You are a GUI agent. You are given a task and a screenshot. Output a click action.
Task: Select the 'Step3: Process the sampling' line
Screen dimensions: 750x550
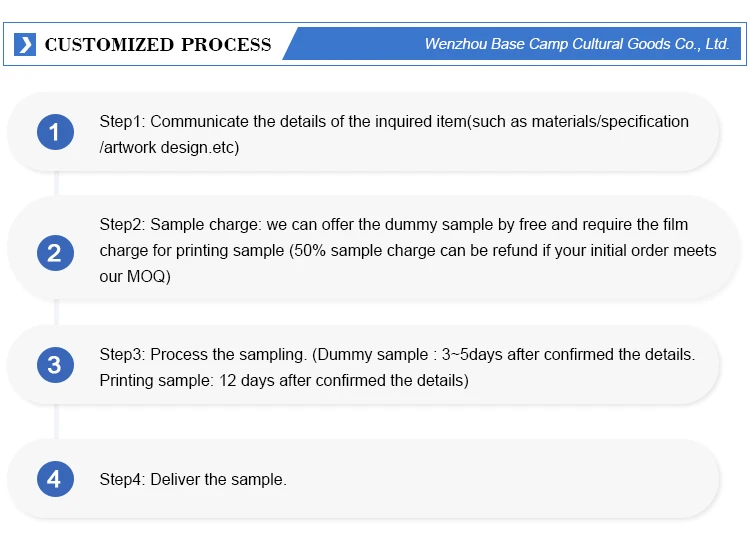[397, 354]
